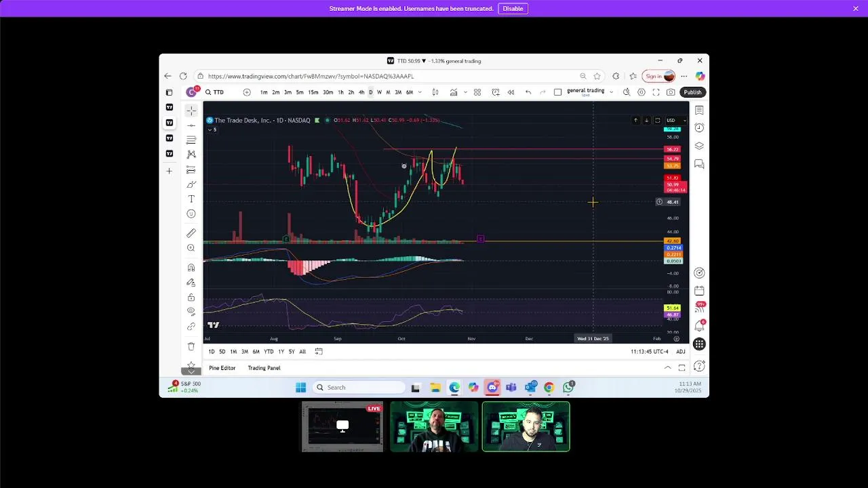Click the Publish button
The height and width of the screenshot is (488, 868).
[x=692, y=92]
